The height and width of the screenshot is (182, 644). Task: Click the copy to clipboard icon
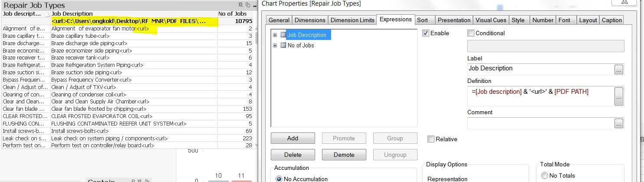click(x=248, y=5)
